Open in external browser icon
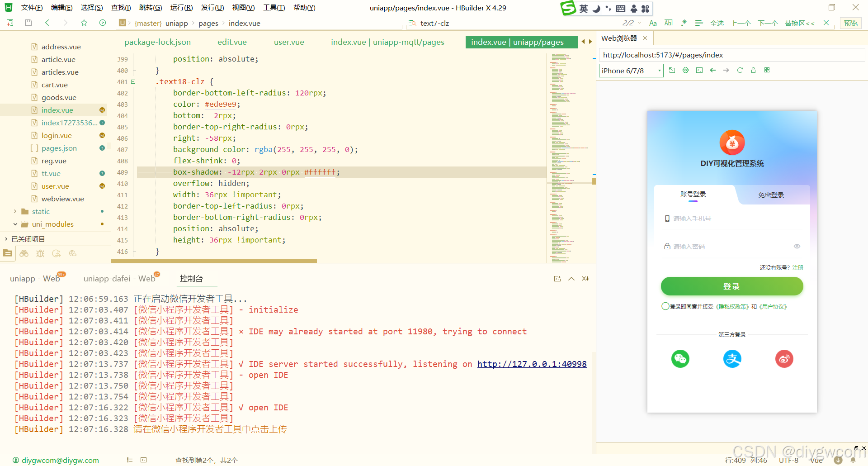The image size is (868, 466). click(672, 70)
